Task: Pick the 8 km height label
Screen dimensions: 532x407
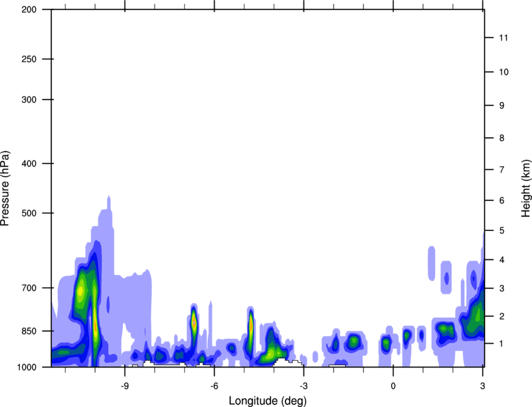Action: [x=502, y=138]
